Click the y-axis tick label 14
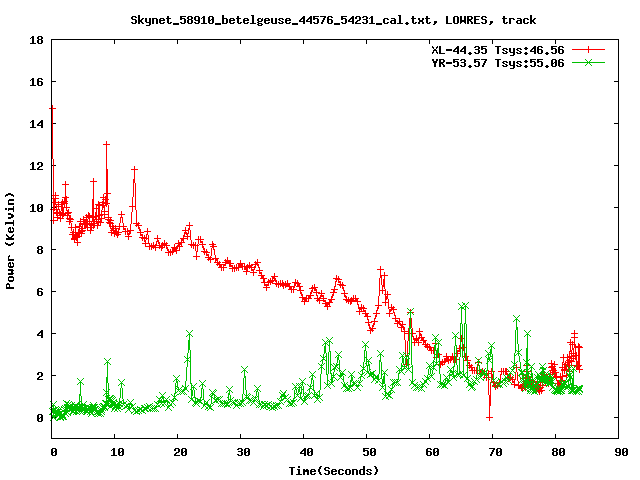Image resolution: width=640 pixels, height=480 pixels. pyautogui.click(x=36, y=124)
